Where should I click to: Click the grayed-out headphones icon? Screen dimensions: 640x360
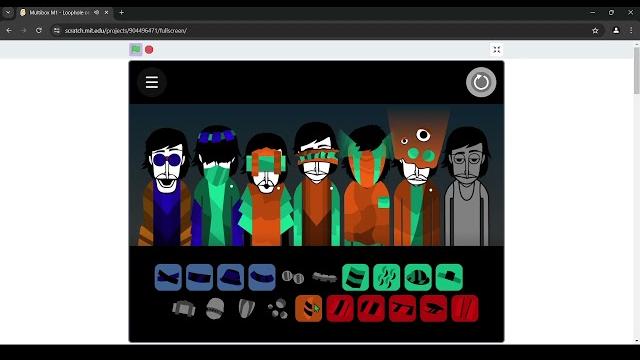tap(184, 309)
